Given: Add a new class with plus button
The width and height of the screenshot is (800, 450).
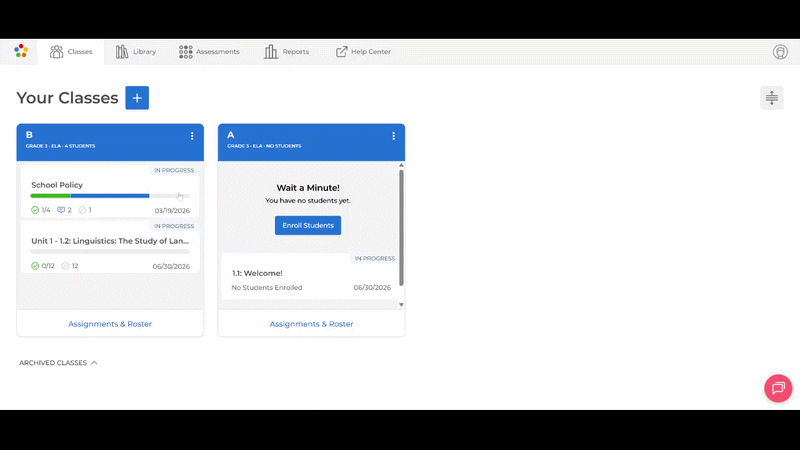Looking at the screenshot, I should pos(137,97).
